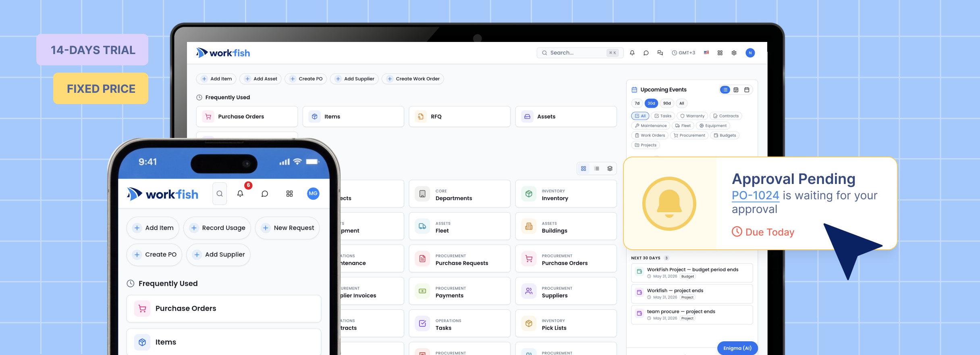Image resolution: width=980 pixels, height=355 pixels.
Task: Toggle the Maintenance event filter
Action: click(x=651, y=125)
